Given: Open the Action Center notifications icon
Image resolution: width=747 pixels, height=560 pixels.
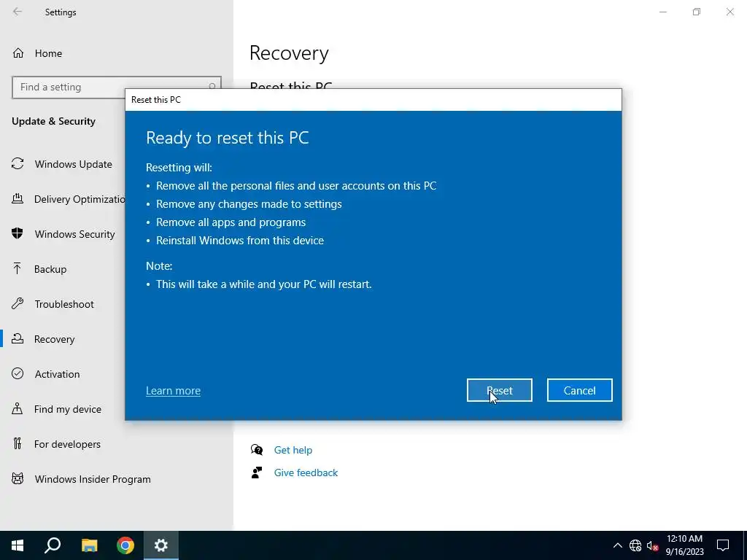Looking at the screenshot, I should click(x=723, y=545).
